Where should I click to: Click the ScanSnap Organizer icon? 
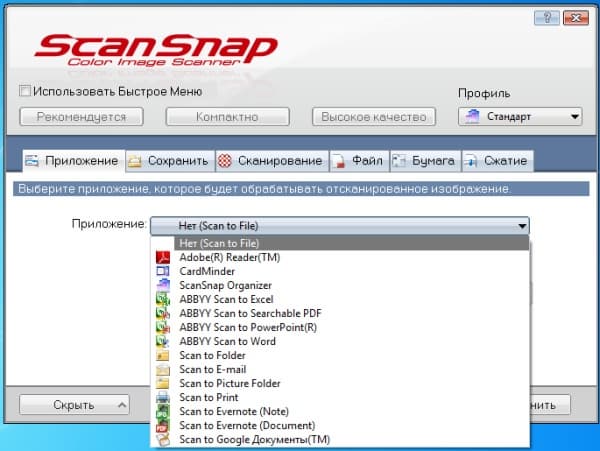[163, 285]
